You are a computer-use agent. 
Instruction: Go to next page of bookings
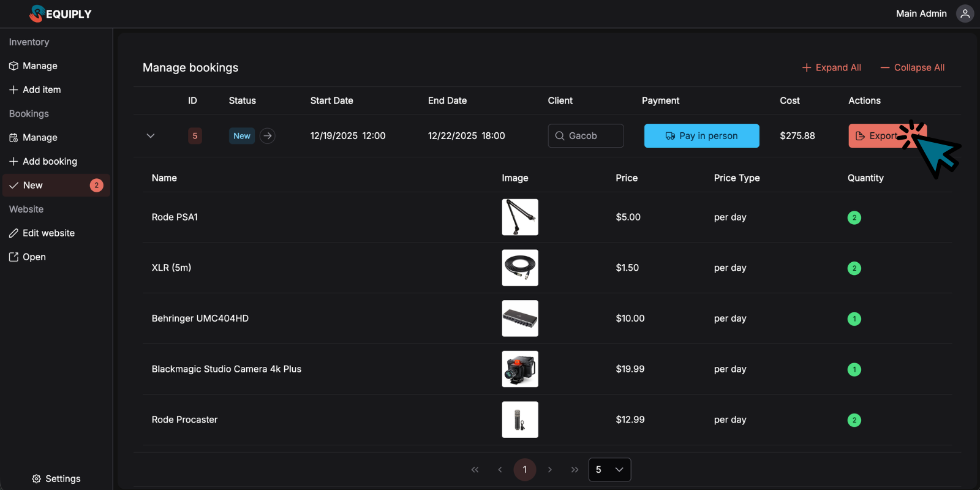coord(550,470)
